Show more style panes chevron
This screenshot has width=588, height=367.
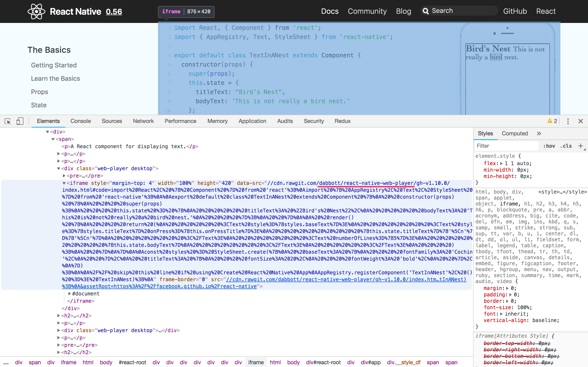tap(539, 133)
